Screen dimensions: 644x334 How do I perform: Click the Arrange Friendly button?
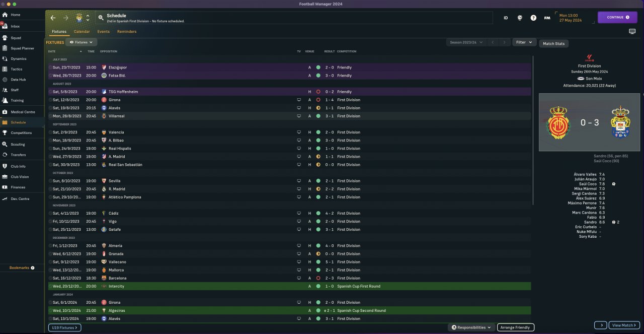click(x=515, y=327)
